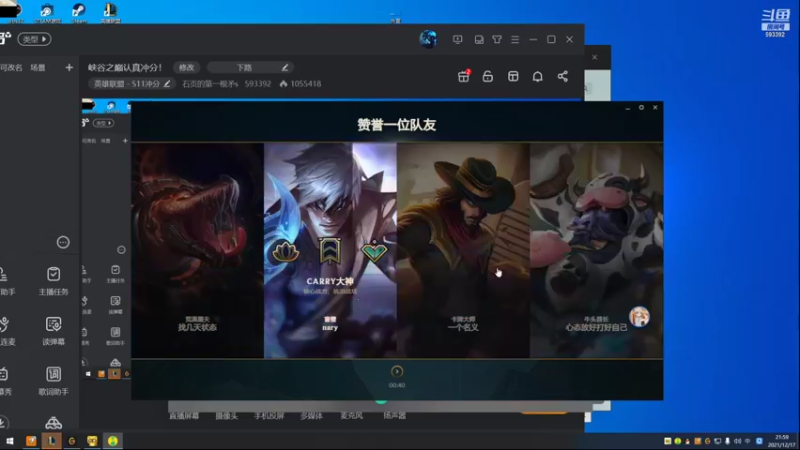Image resolution: width=800 pixels, height=450 pixels.
Task: Open 扬声器 speaker settings
Action: 394,416
